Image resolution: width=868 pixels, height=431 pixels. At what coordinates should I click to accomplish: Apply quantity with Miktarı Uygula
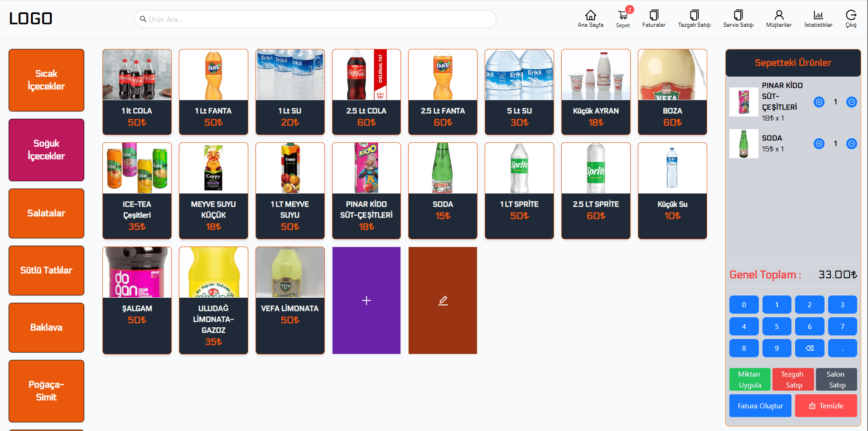749,379
